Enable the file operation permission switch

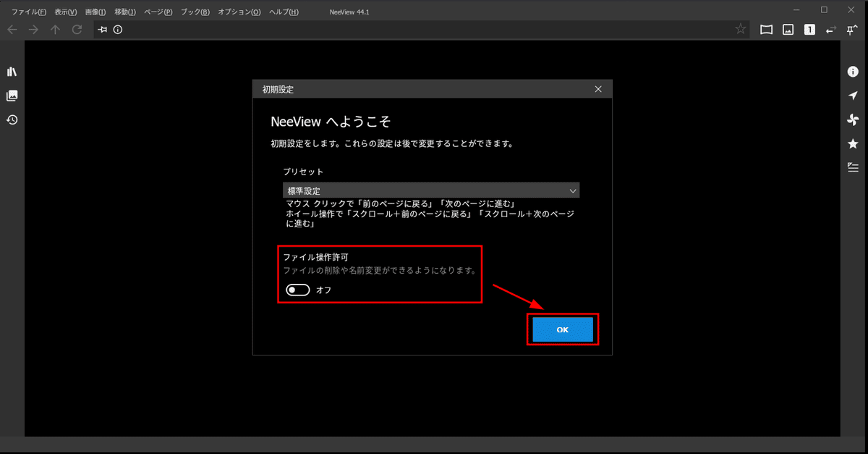(297, 290)
